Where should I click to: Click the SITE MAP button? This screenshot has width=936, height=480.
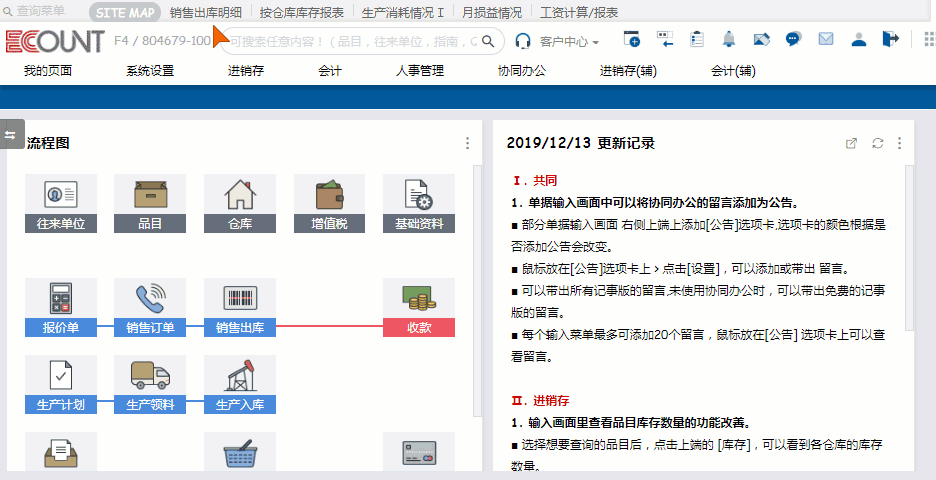coord(125,12)
